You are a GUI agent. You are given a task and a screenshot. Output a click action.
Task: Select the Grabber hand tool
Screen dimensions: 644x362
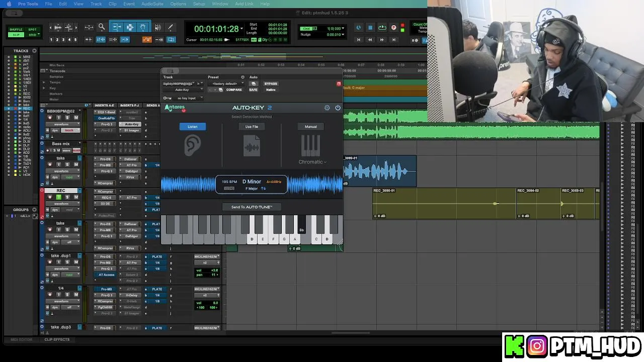[x=143, y=27]
